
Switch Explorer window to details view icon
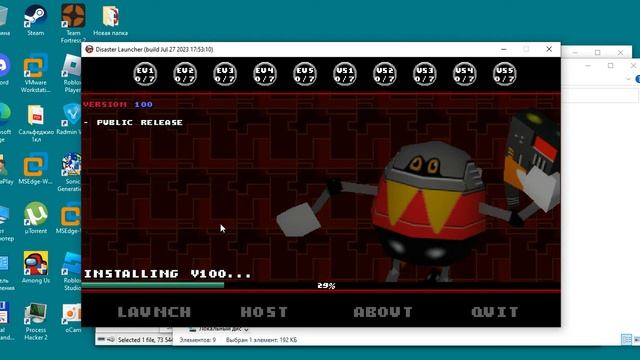626,339
